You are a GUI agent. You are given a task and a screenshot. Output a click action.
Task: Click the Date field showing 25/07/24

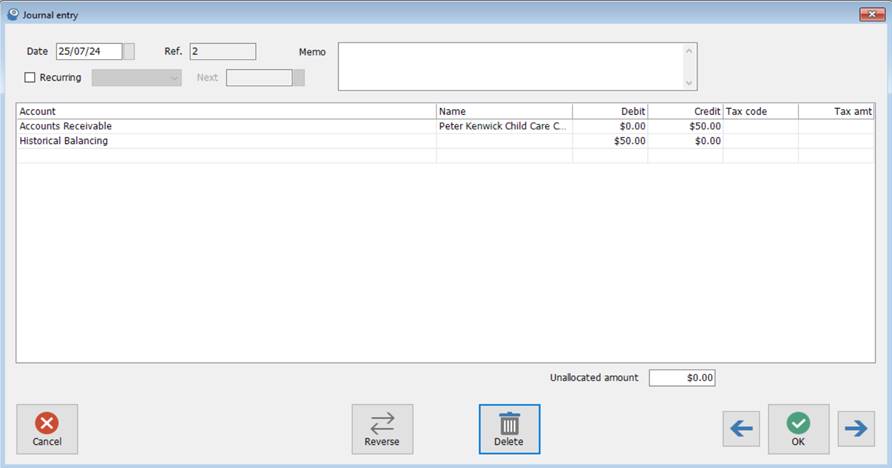89,51
